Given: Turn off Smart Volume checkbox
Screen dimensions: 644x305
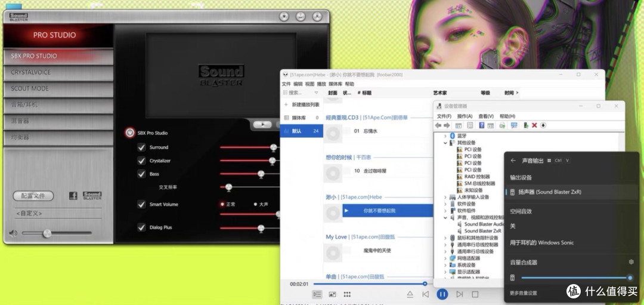Looking at the screenshot, I should tap(141, 204).
